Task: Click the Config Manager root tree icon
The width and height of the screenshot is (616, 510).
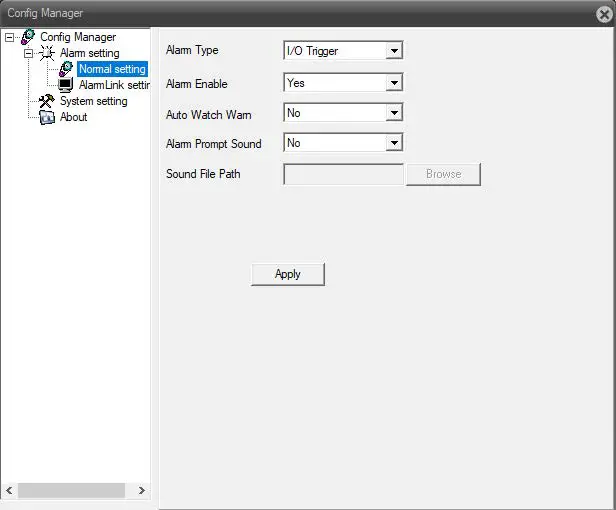Action: [28, 37]
